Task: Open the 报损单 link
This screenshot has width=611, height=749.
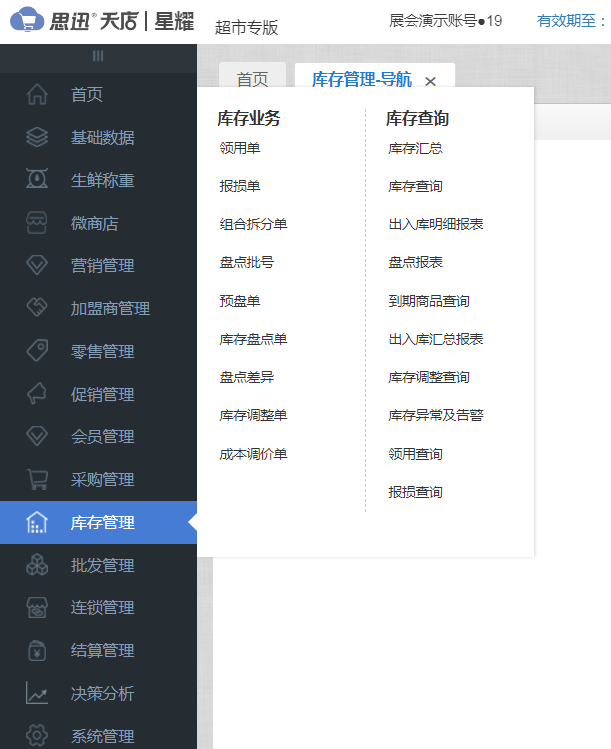Action: [x=240, y=186]
